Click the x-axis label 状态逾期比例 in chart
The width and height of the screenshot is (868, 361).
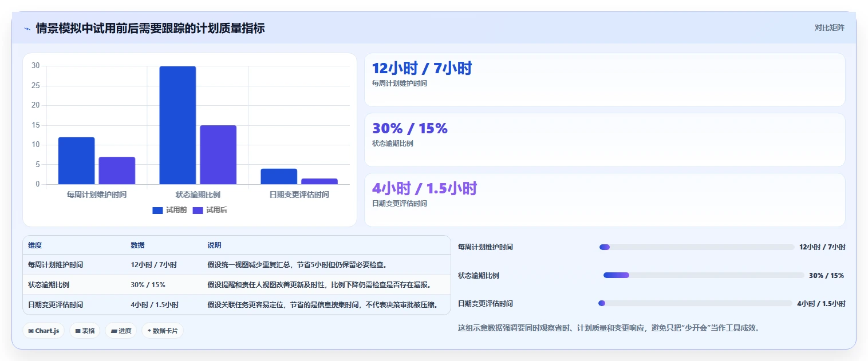pos(198,195)
